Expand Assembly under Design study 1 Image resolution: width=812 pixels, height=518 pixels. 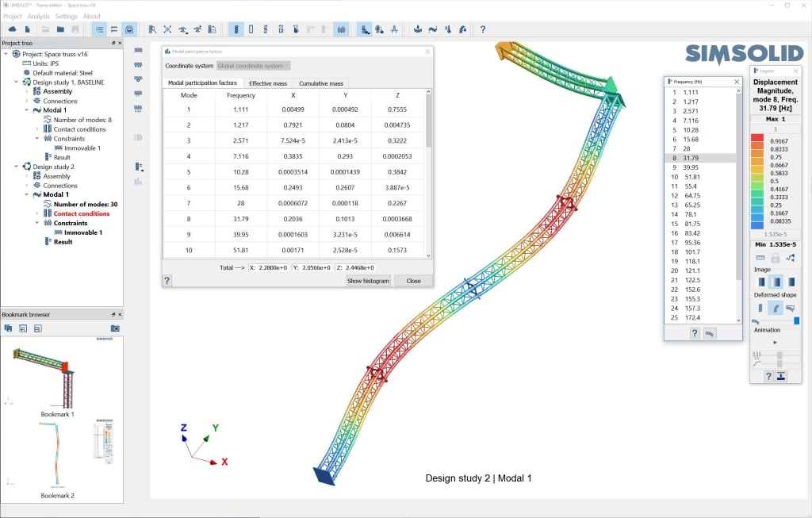26,92
